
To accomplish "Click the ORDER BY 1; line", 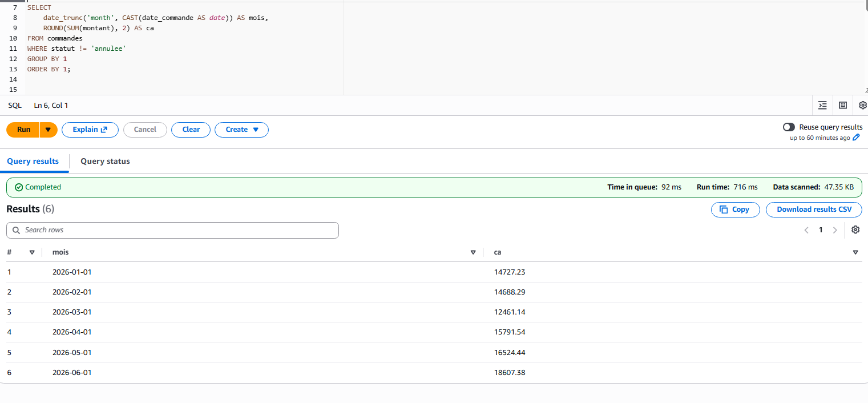I will point(49,69).
